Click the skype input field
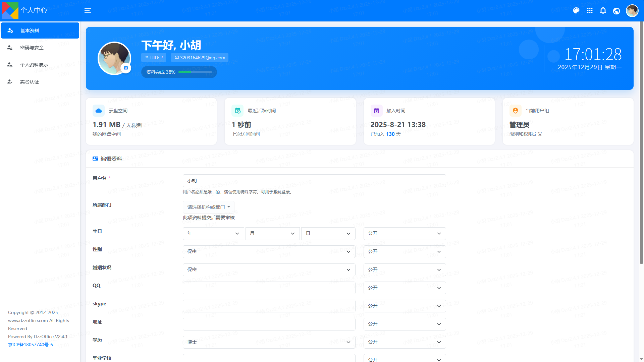This screenshot has width=644, height=362. coord(269,306)
